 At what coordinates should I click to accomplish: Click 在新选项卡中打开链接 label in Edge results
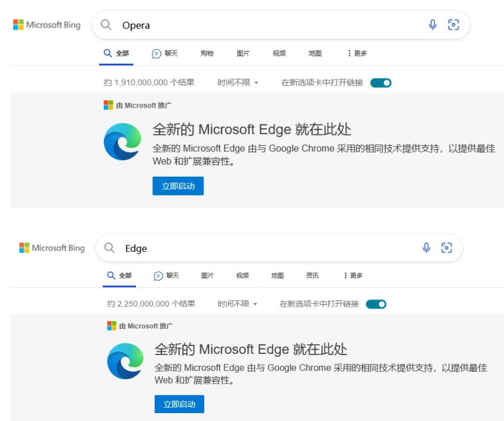(x=319, y=304)
